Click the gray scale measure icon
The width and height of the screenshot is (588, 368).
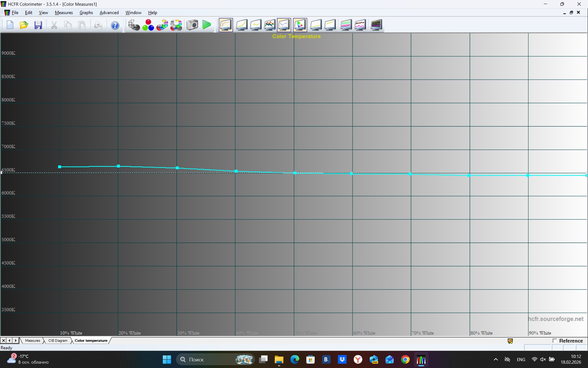[x=134, y=25]
